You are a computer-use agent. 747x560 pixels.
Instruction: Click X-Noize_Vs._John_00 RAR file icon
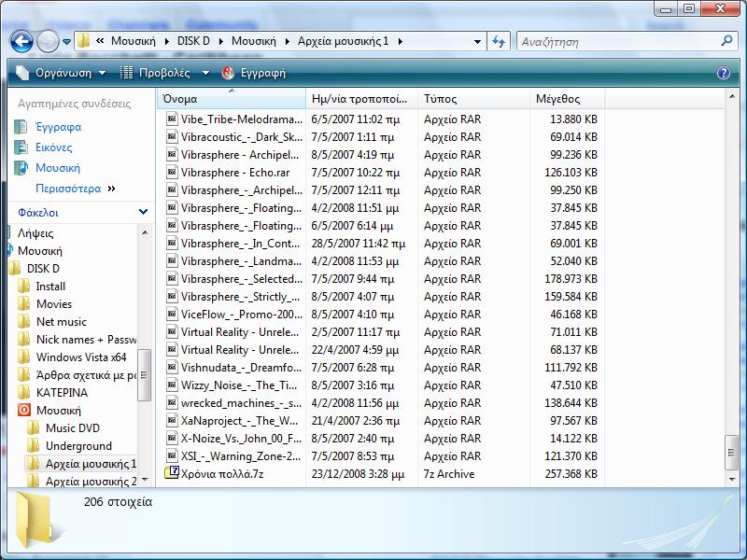172,438
